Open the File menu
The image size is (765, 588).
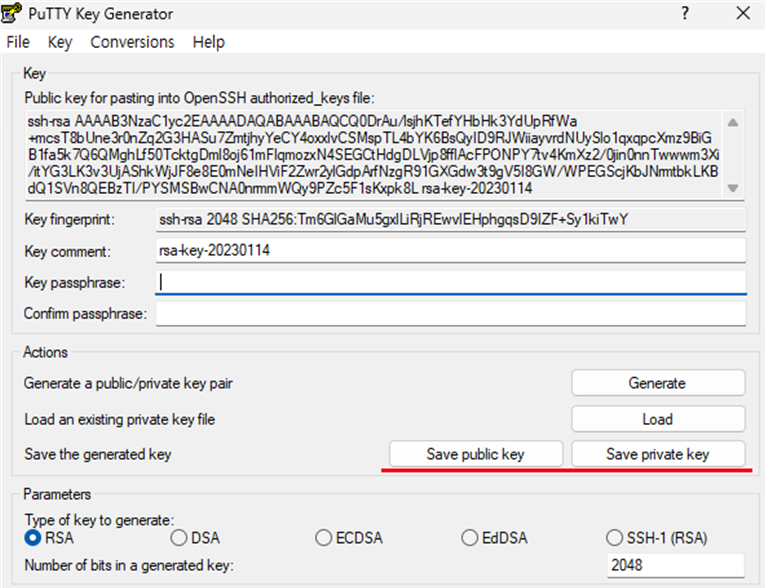[x=18, y=42]
